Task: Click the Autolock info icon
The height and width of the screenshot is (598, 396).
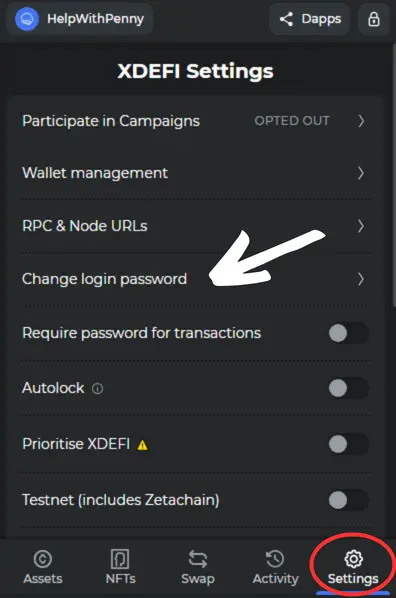Action: (97, 389)
